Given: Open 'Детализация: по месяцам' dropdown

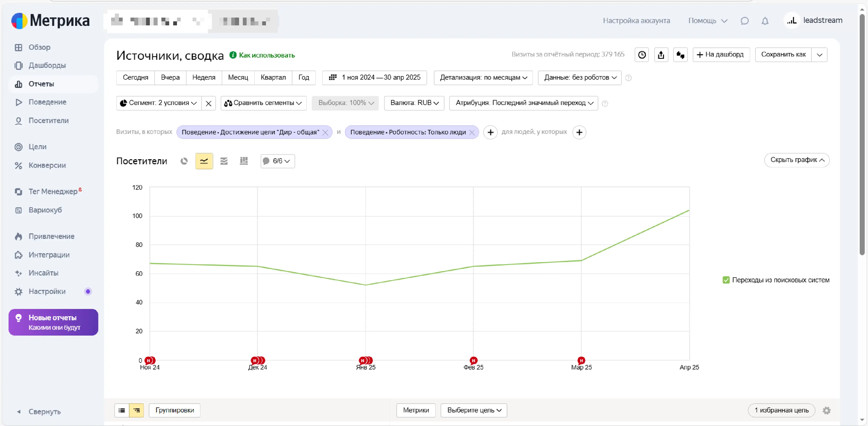Looking at the screenshot, I should tap(483, 77).
